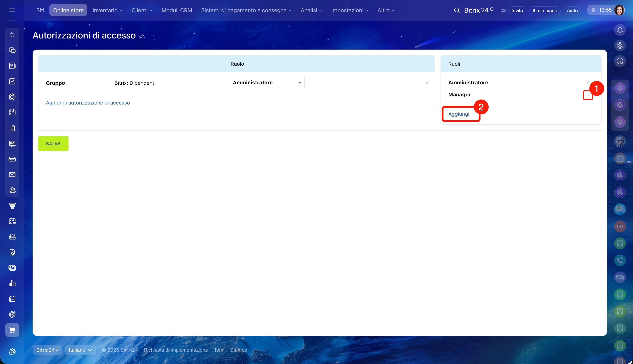Open the mail icon in sidebar
The width and height of the screenshot is (633, 364).
point(12,174)
